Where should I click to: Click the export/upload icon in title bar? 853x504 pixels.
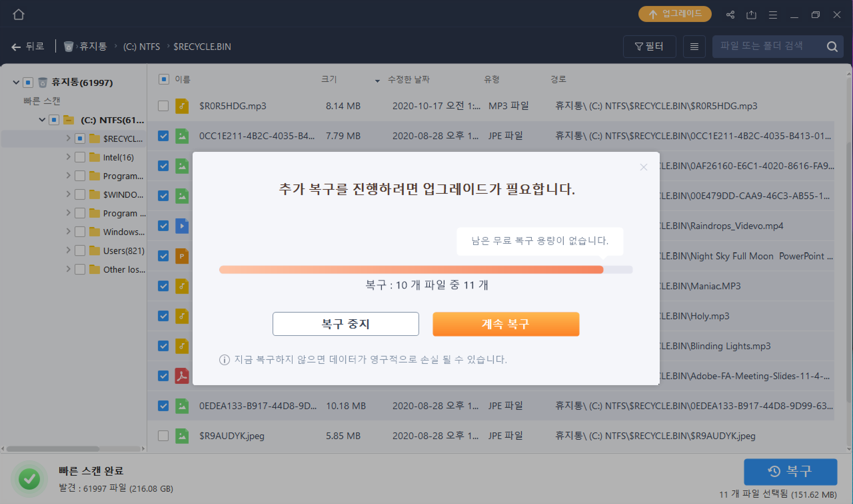click(751, 15)
